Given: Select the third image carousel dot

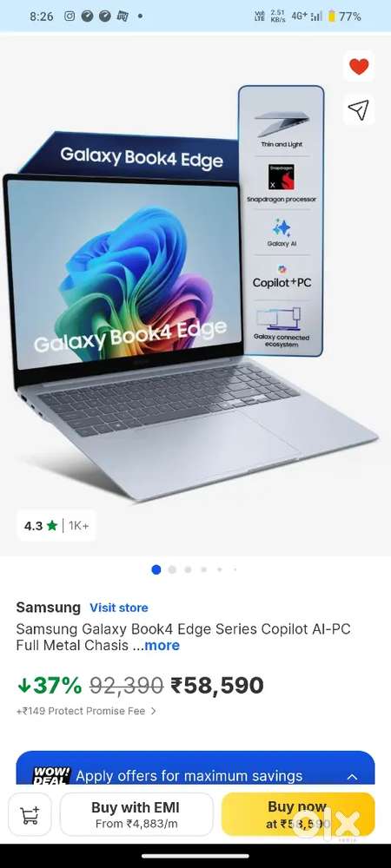Looking at the screenshot, I should pyautogui.click(x=189, y=569).
